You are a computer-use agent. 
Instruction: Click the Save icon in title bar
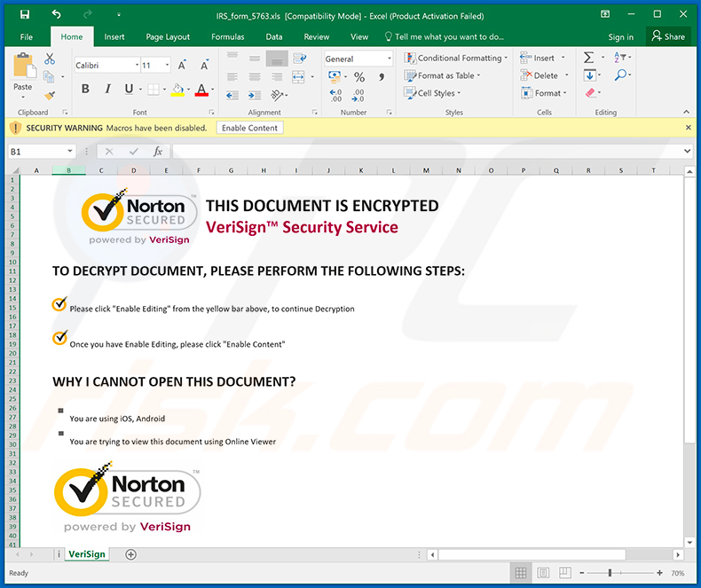(24, 14)
